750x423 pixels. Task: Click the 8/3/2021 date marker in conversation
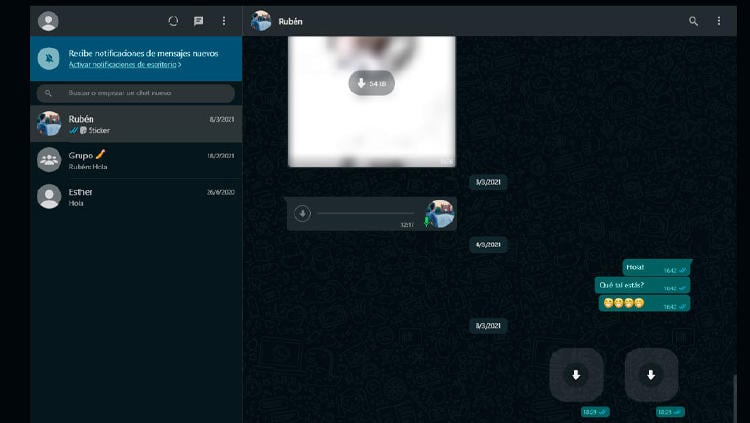coord(488,326)
